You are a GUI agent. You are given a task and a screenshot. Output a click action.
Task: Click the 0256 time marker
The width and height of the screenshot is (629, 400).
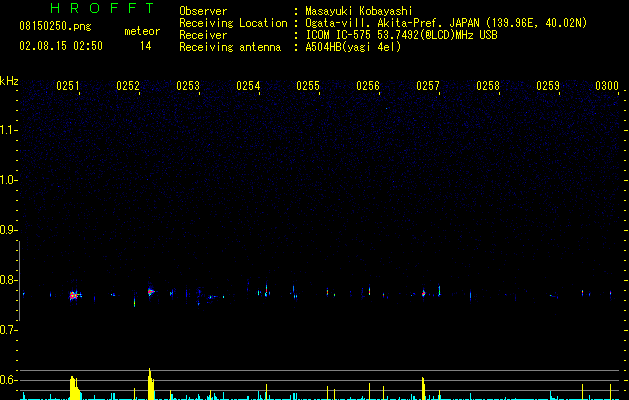[x=368, y=86]
